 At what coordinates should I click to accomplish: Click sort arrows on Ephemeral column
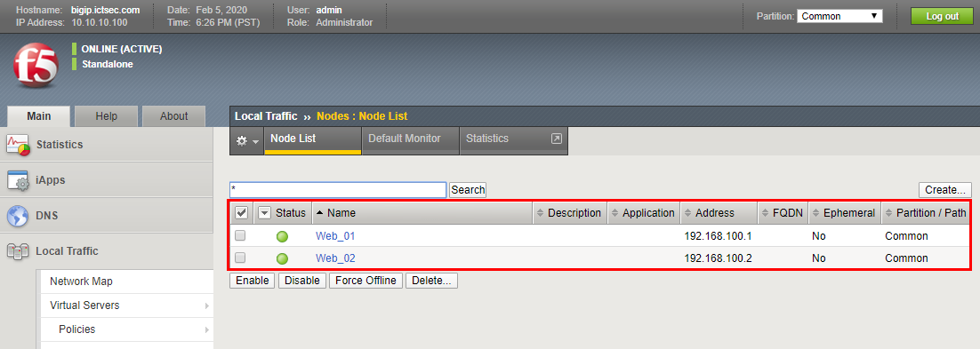click(x=815, y=213)
